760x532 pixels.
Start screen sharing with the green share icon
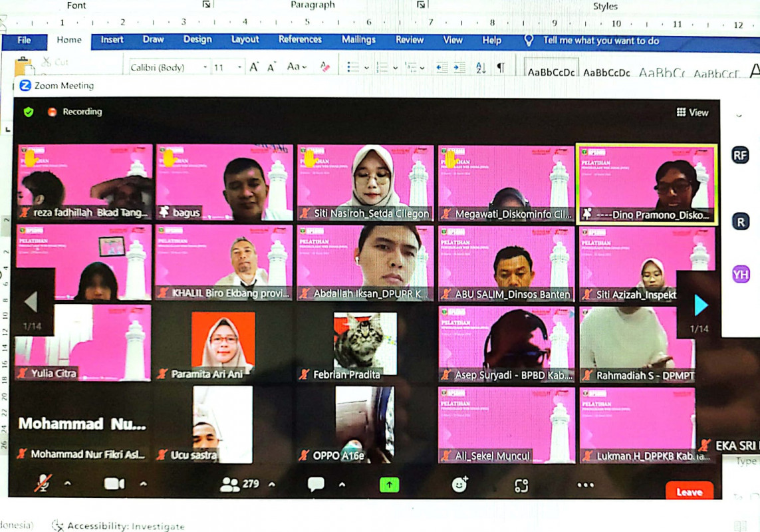click(x=389, y=484)
